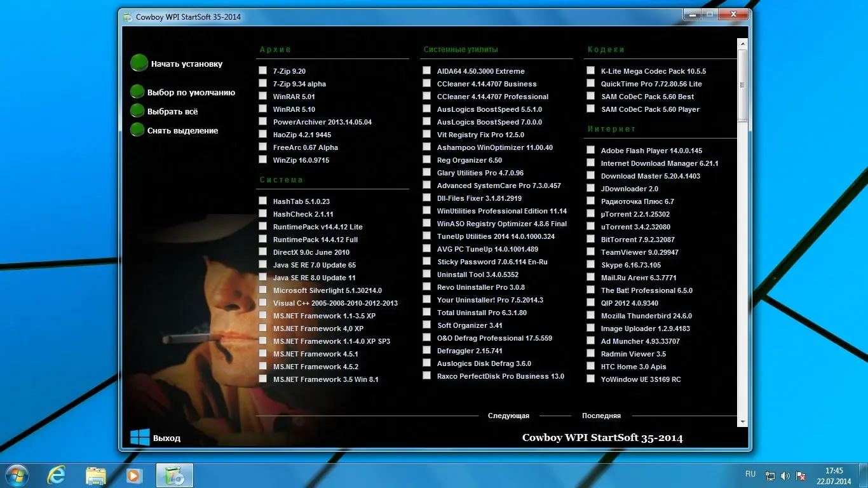The height and width of the screenshot is (488, 868).
Task: Click Начать установку to start installation
Action: pyautogui.click(x=187, y=64)
